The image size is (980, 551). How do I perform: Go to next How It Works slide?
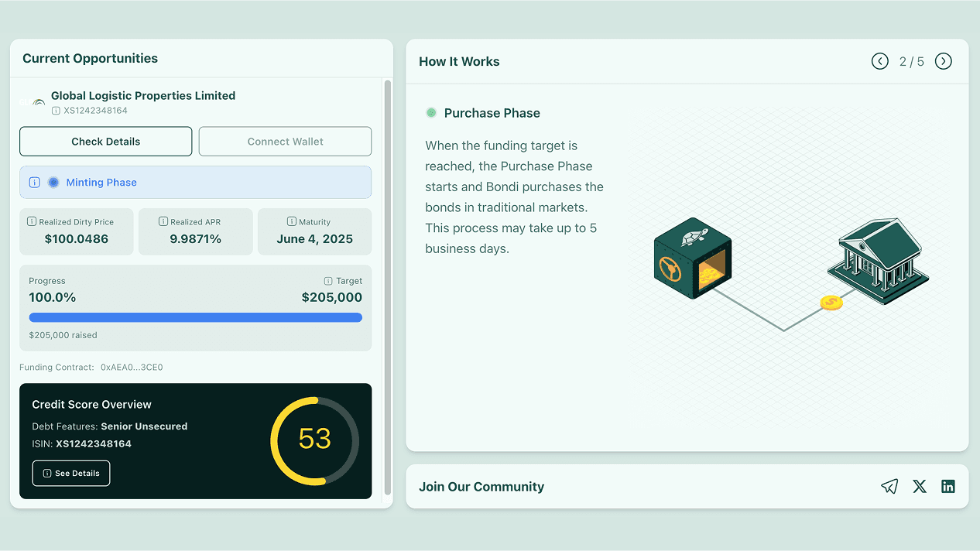[943, 61]
